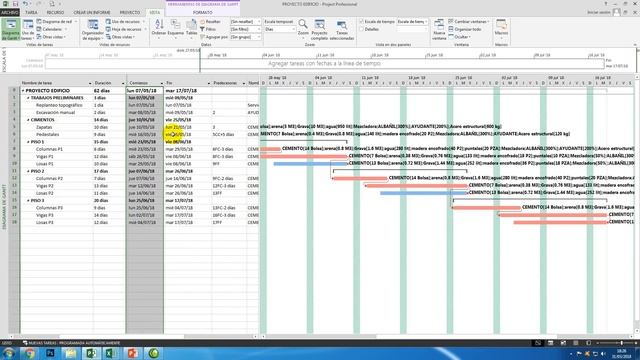Save the project from quick access toolbar

click(x=16, y=4)
